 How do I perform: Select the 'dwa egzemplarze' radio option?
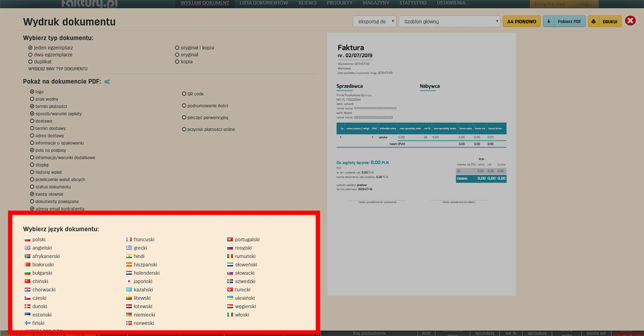[x=31, y=55]
